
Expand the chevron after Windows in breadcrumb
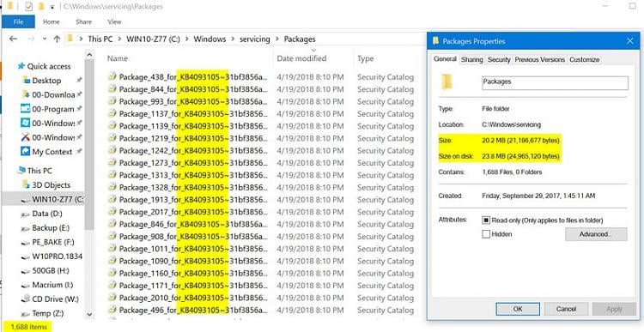233,39
